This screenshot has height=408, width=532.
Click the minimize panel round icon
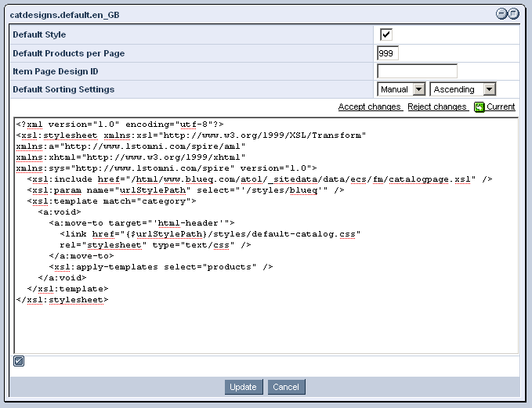click(501, 13)
